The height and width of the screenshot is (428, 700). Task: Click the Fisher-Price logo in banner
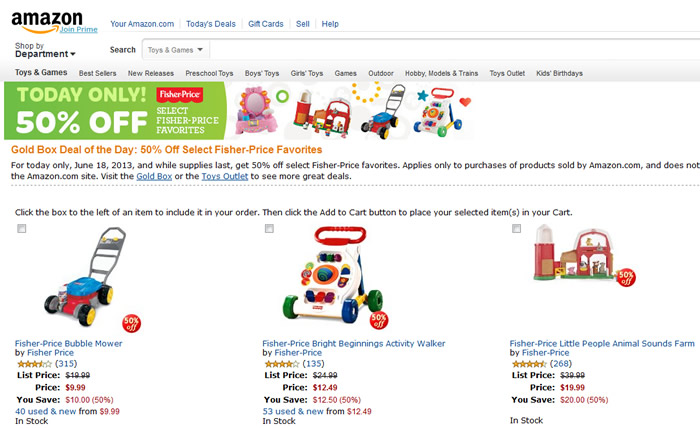(179, 95)
